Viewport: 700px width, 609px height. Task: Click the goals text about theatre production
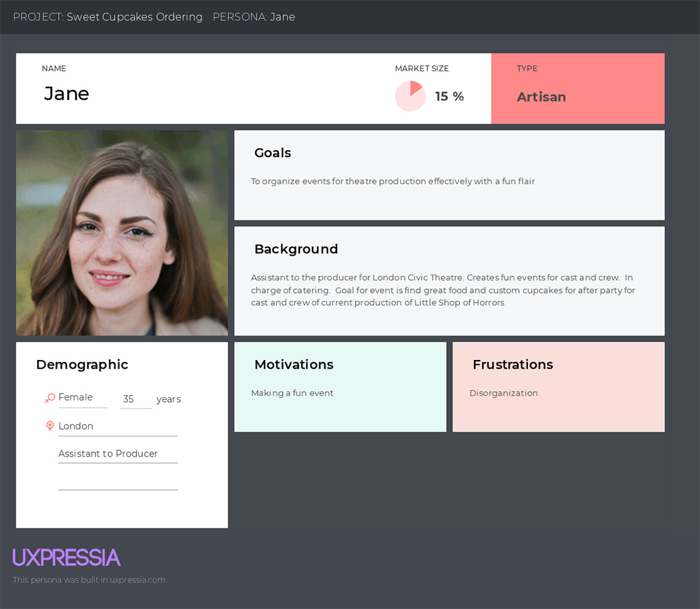coord(393,181)
